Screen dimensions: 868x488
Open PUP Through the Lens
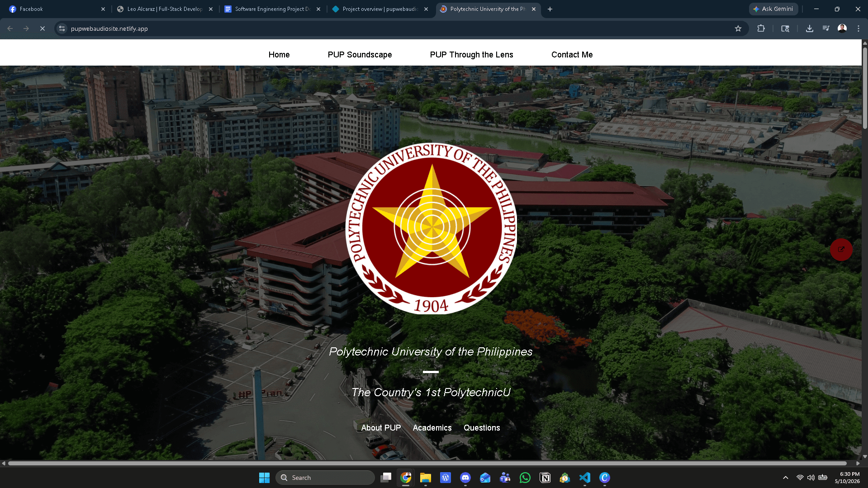[x=472, y=55]
